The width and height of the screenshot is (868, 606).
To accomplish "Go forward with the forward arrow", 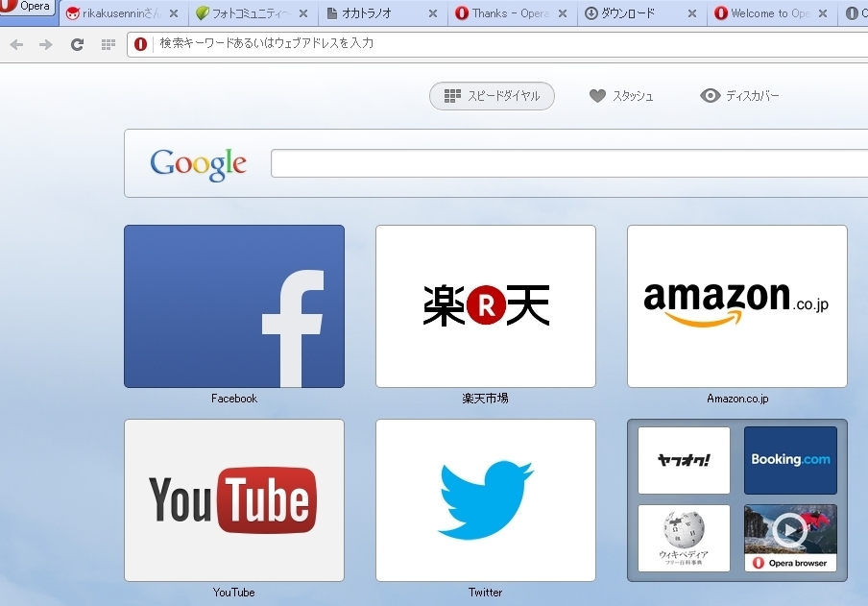I will coord(46,44).
